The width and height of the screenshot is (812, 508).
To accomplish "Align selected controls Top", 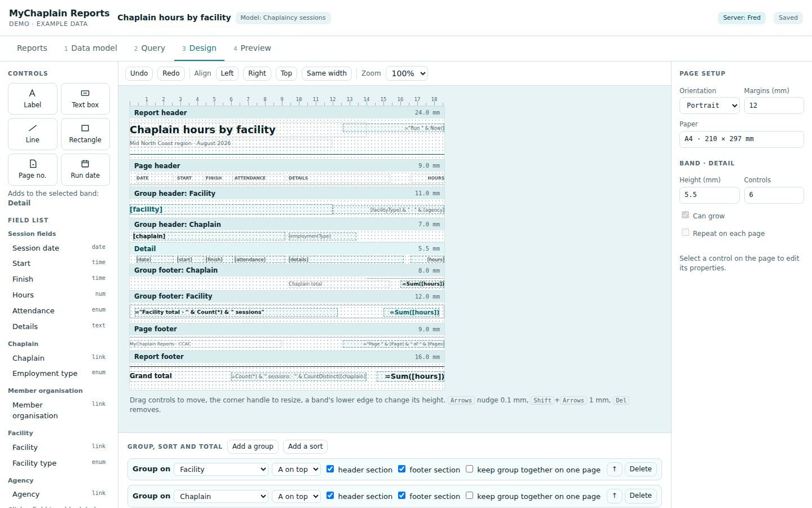I will (x=286, y=73).
